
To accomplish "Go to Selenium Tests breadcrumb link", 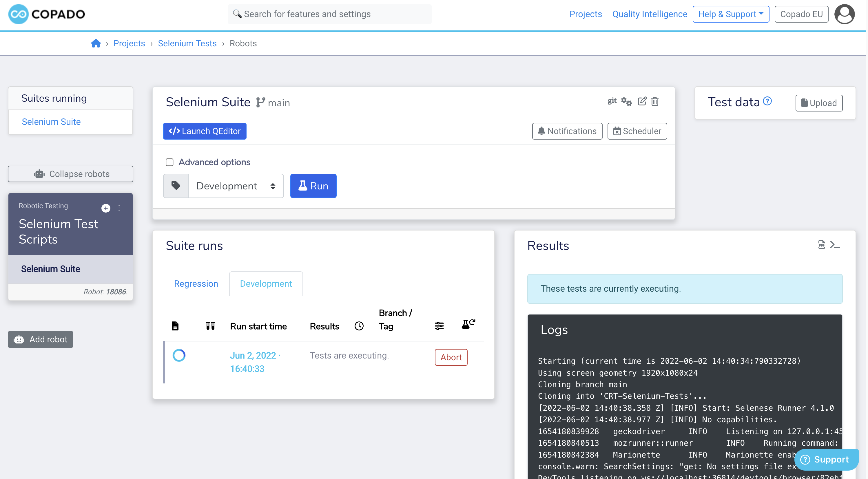I will click(187, 43).
